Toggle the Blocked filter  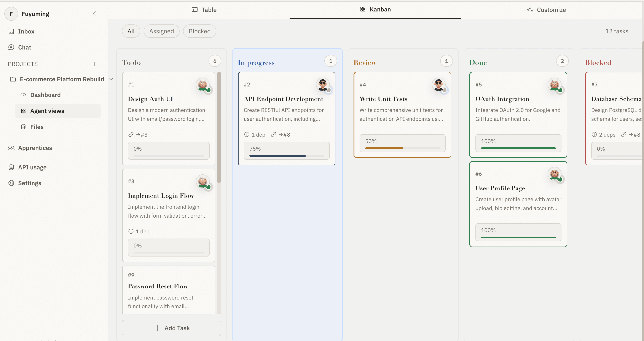[199, 31]
